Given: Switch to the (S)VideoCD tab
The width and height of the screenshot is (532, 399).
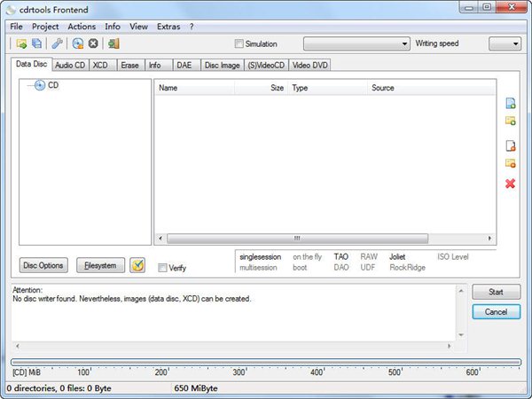Looking at the screenshot, I should tap(266, 65).
